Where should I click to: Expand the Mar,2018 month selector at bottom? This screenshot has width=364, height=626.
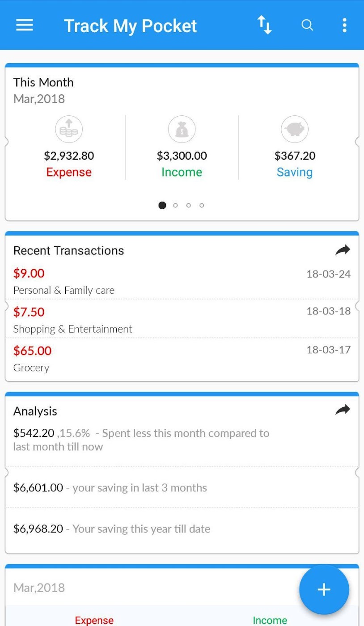coord(39,588)
